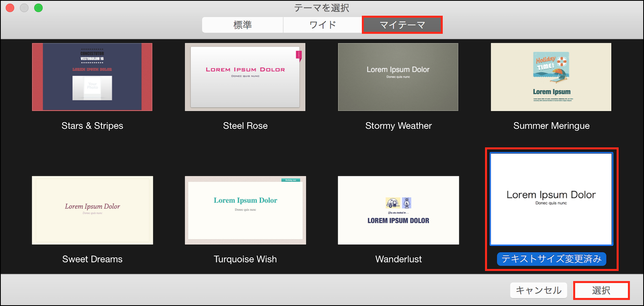Choose the Steel Rose theme thumbnail
Image resolution: width=644 pixels, height=306 pixels.
point(245,77)
